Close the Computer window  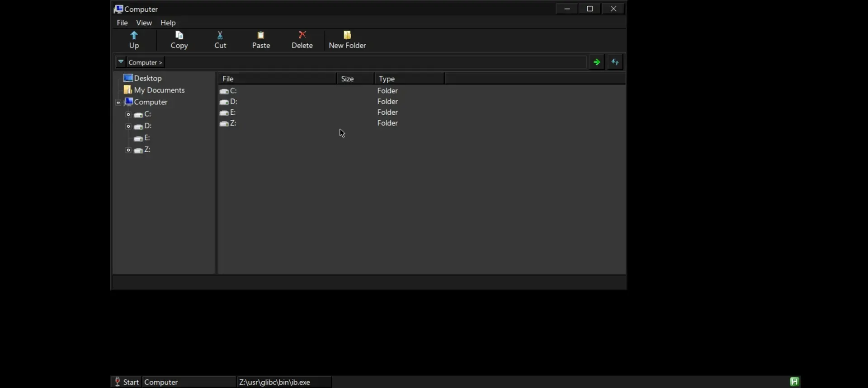(x=613, y=9)
